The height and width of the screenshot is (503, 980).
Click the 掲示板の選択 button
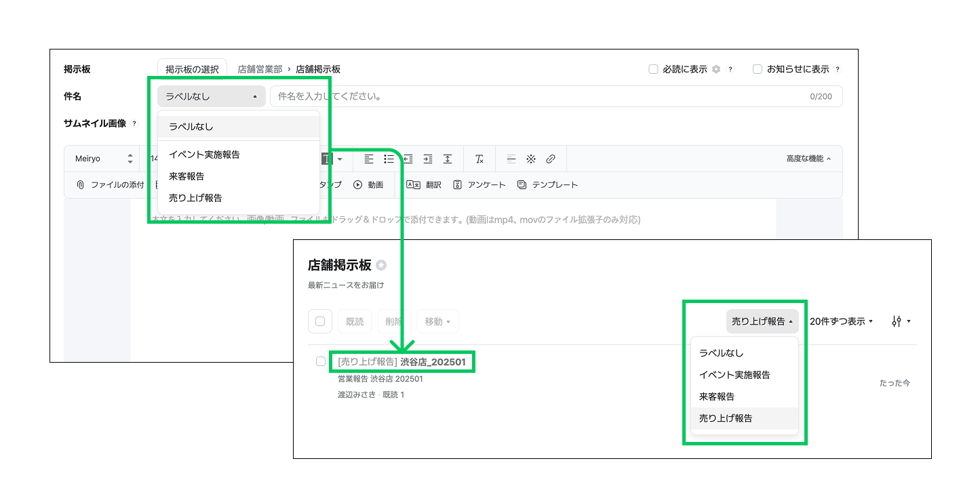192,69
